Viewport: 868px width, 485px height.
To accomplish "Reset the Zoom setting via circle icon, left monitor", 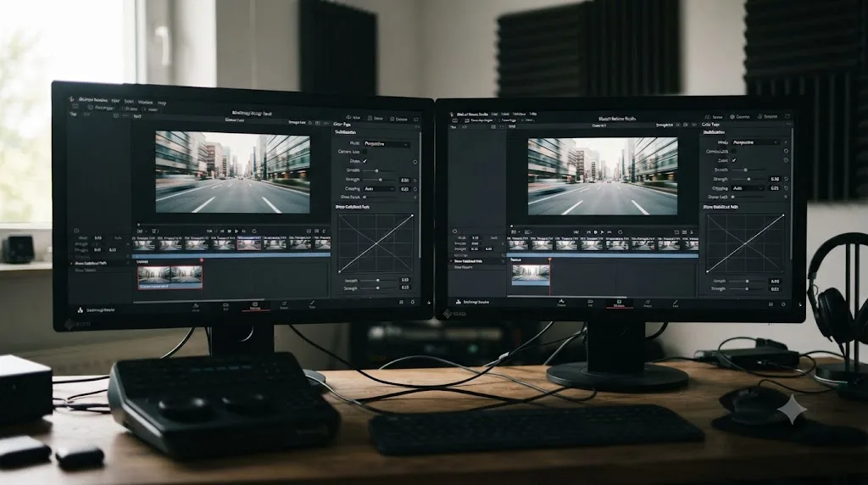I will tap(415, 162).
